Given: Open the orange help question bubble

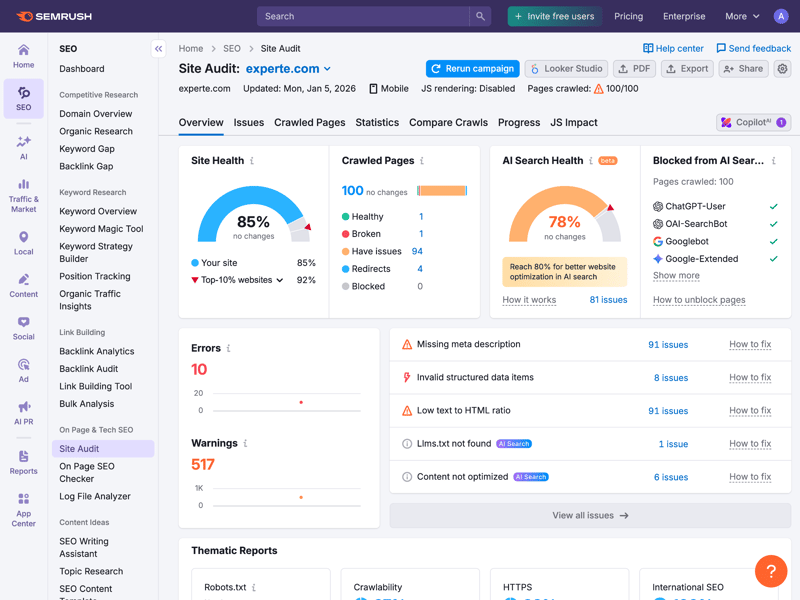Looking at the screenshot, I should (771, 571).
